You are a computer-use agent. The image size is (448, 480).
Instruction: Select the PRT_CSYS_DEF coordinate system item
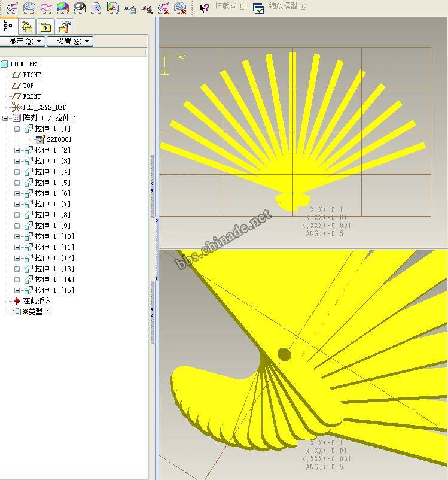pyautogui.click(x=44, y=107)
